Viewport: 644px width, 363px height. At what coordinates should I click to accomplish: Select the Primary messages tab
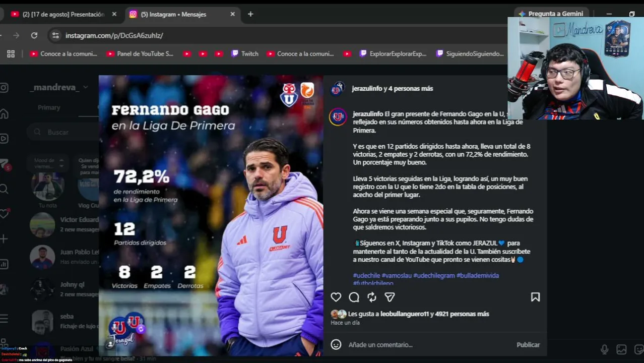pos(49,107)
